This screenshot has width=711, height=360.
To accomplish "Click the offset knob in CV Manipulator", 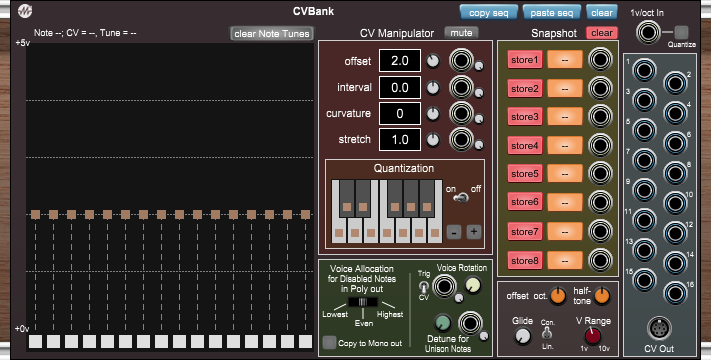I will click(x=433, y=61).
